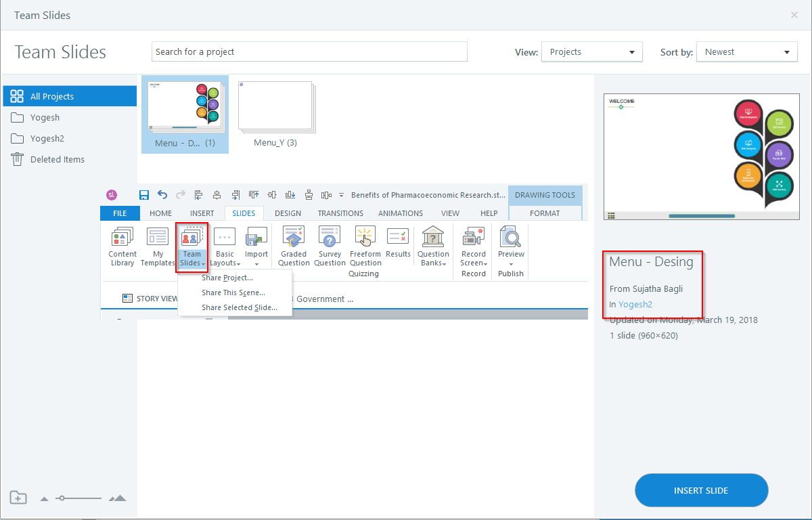The height and width of the screenshot is (520, 812).
Task: Click the Align Top icon in Storyline's toolbar
Action: (x=254, y=195)
